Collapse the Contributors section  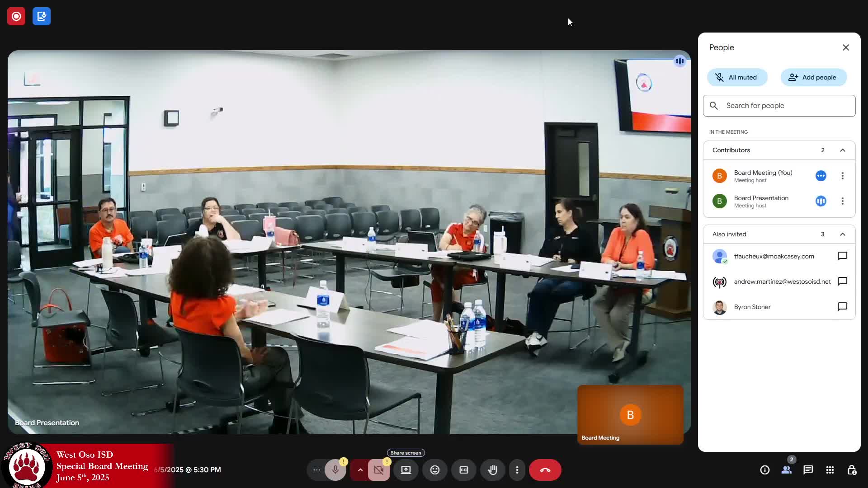click(x=843, y=150)
